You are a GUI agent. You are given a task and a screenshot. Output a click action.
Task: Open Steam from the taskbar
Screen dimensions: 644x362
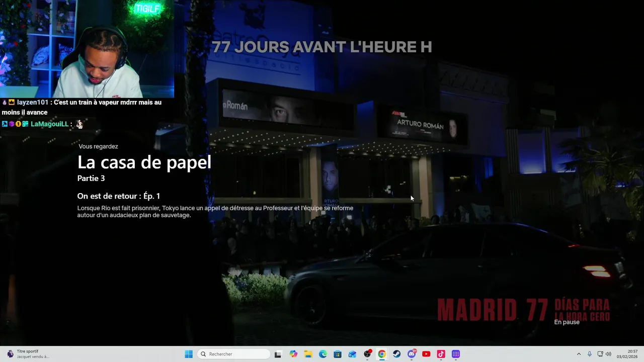(396, 354)
